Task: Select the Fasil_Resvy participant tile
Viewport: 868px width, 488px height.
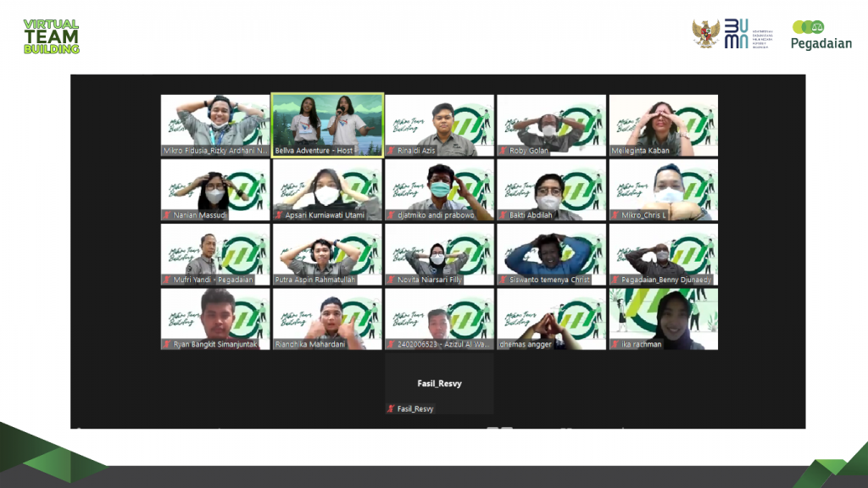Action: (439, 381)
